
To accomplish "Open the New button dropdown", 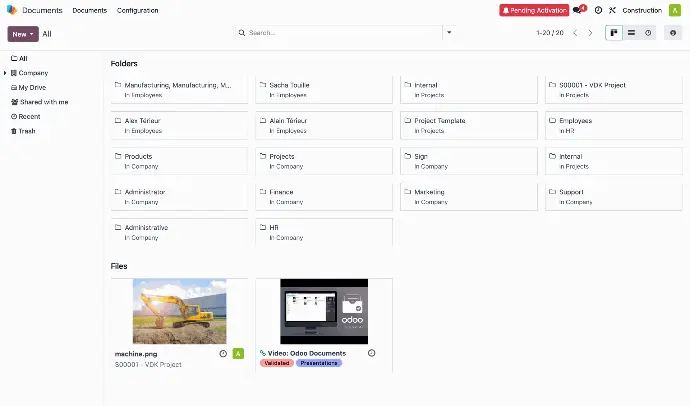I will (23, 33).
